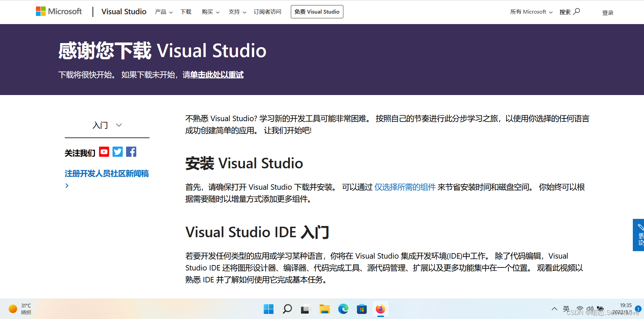Viewport: 644px width, 319px height.
Task: Click the 登录 sign-in link
Action: pyautogui.click(x=608, y=13)
